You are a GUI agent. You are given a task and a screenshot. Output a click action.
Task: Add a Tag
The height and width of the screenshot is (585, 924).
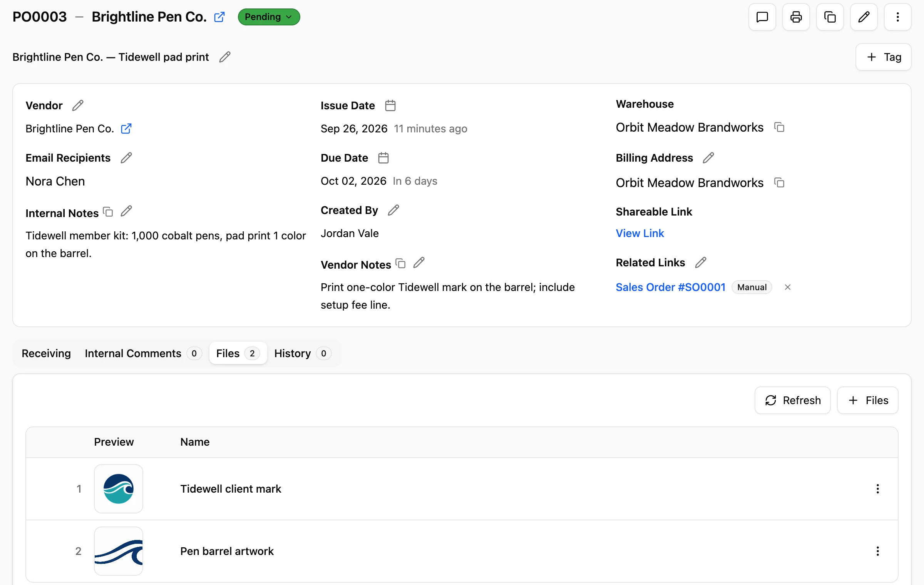tap(883, 57)
